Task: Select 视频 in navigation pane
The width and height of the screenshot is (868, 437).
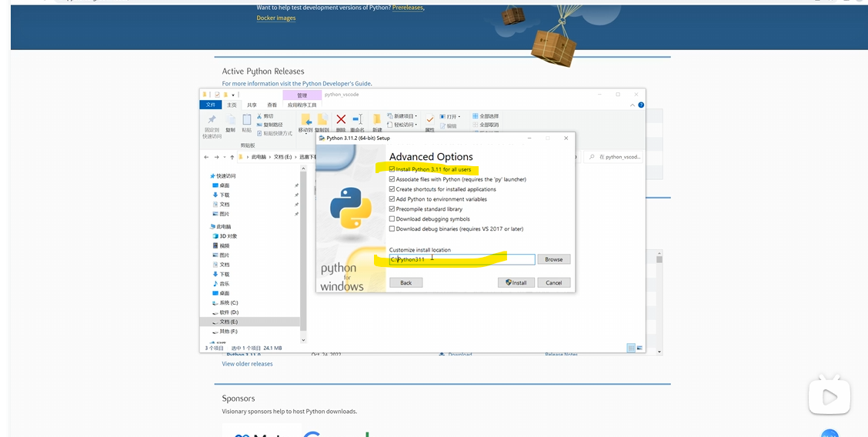Action: tap(221, 245)
